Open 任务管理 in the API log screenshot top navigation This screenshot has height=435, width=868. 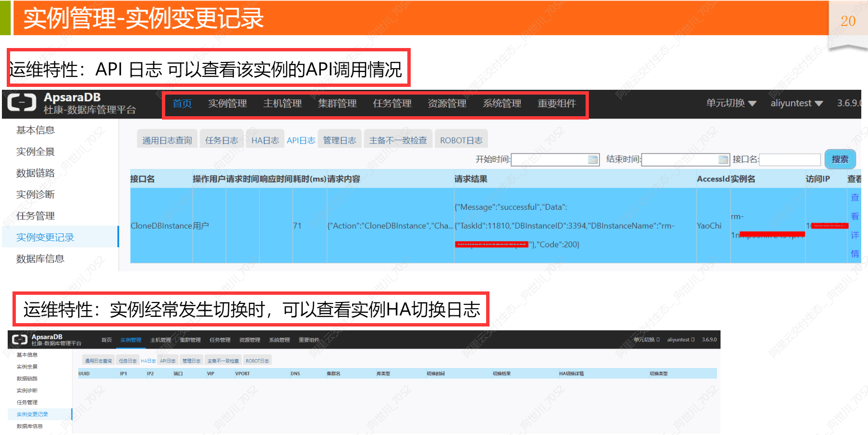pos(392,103)
